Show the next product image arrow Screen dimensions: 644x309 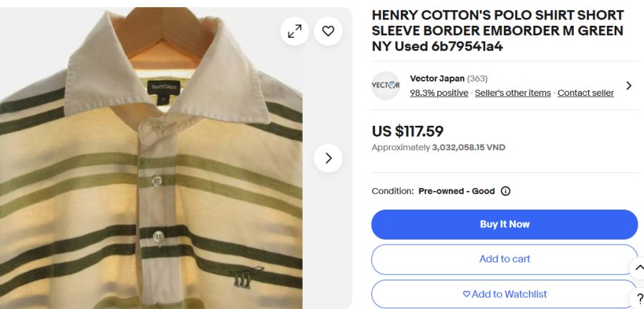click(328, 158)
